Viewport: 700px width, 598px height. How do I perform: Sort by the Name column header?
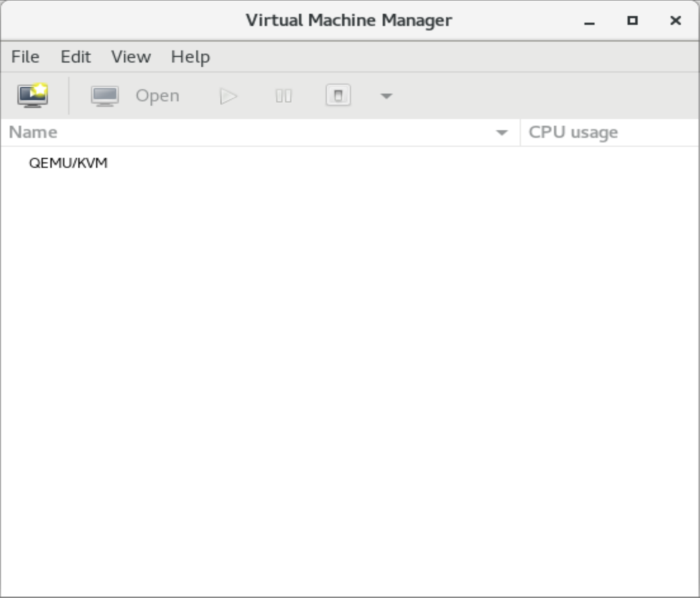260,132
